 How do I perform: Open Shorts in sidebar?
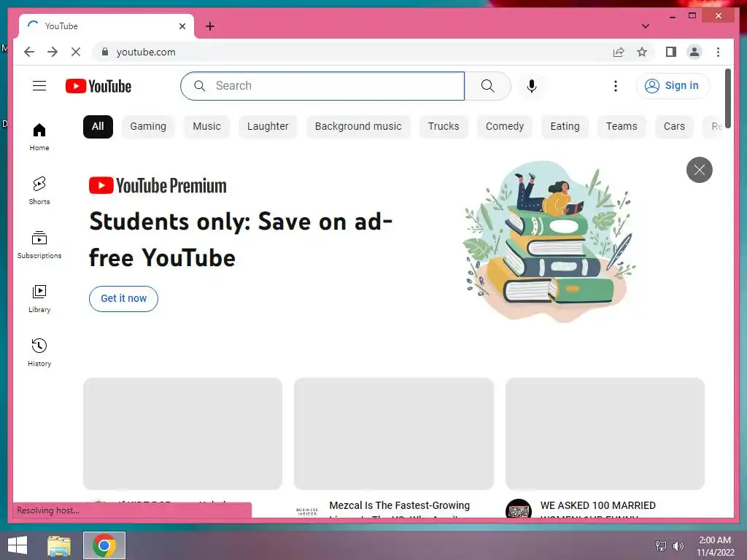pyautogui.click(x=39, y=190)
